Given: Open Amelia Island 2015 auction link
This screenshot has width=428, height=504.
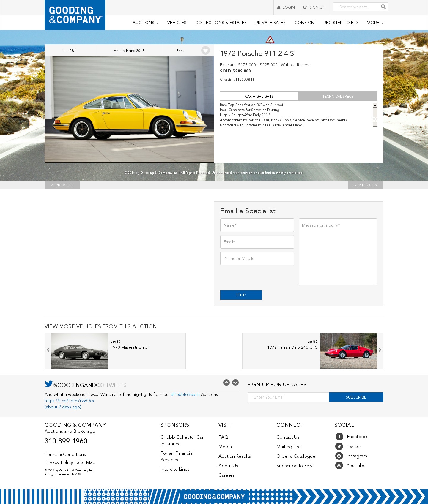Looking at the screenshot, I should pos(129,50).
